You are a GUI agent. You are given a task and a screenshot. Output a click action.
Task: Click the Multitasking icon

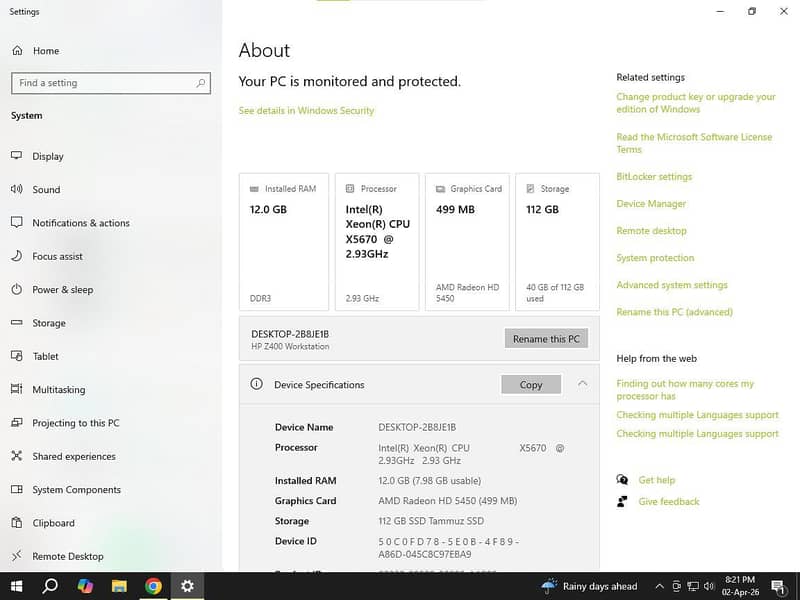pyautogui.click(x=16, y=389)
